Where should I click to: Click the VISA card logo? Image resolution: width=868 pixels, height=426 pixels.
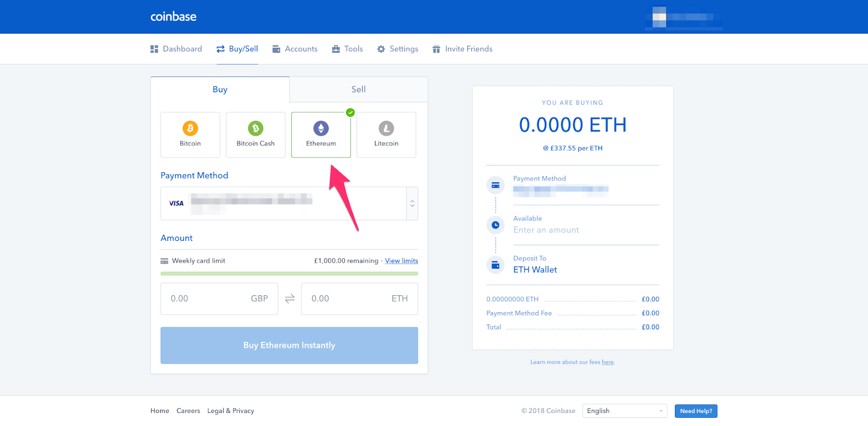(176, 204)
